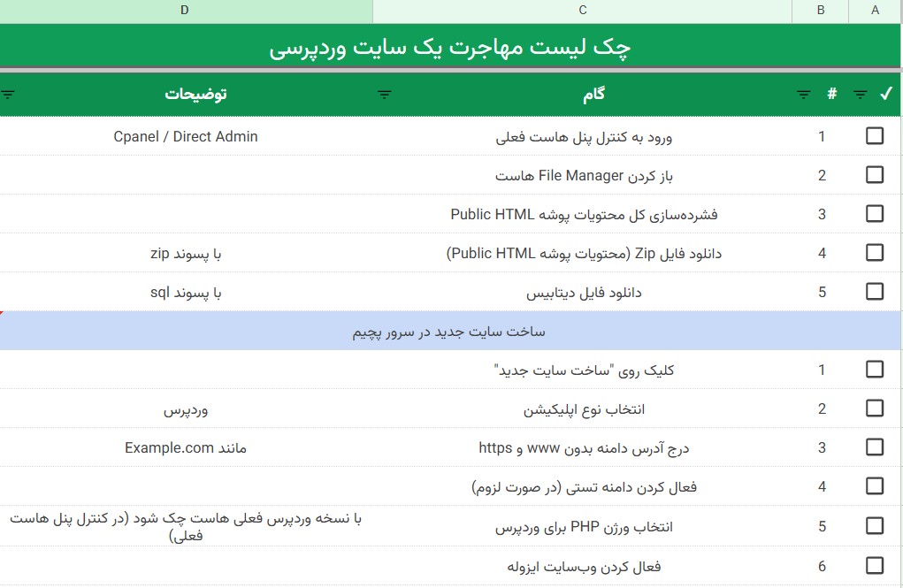Open filter icon of the # column
The height and width of the screenshot is (588, 903).
803,95
